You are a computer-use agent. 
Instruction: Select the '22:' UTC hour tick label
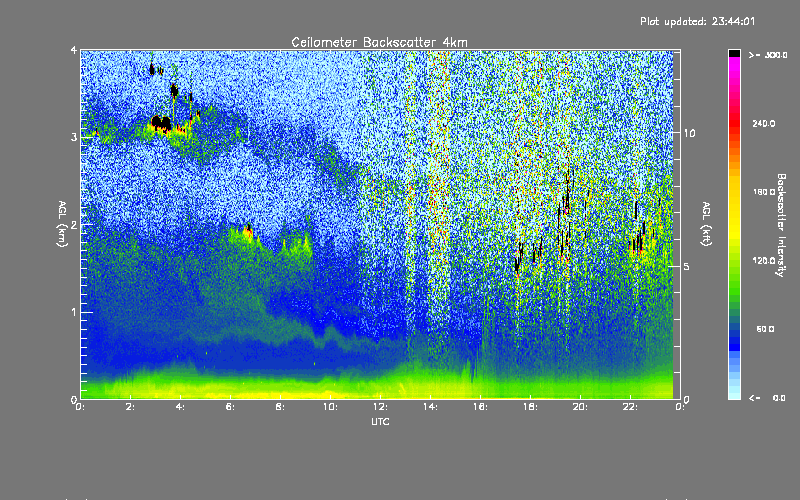(630, 407)
